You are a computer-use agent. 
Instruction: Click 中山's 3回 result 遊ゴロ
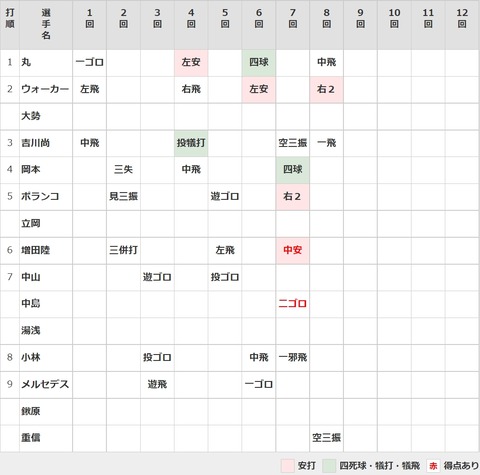click(x=157, y=277)
